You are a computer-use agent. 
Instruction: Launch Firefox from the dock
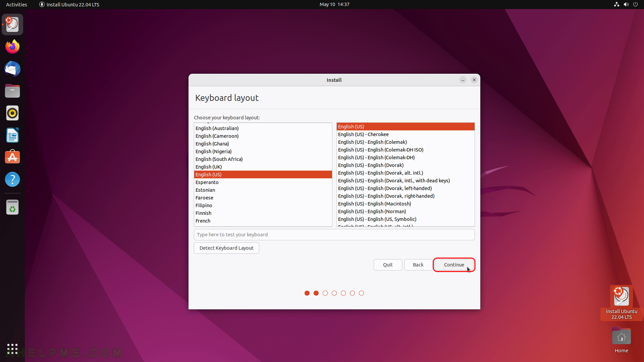12,47
